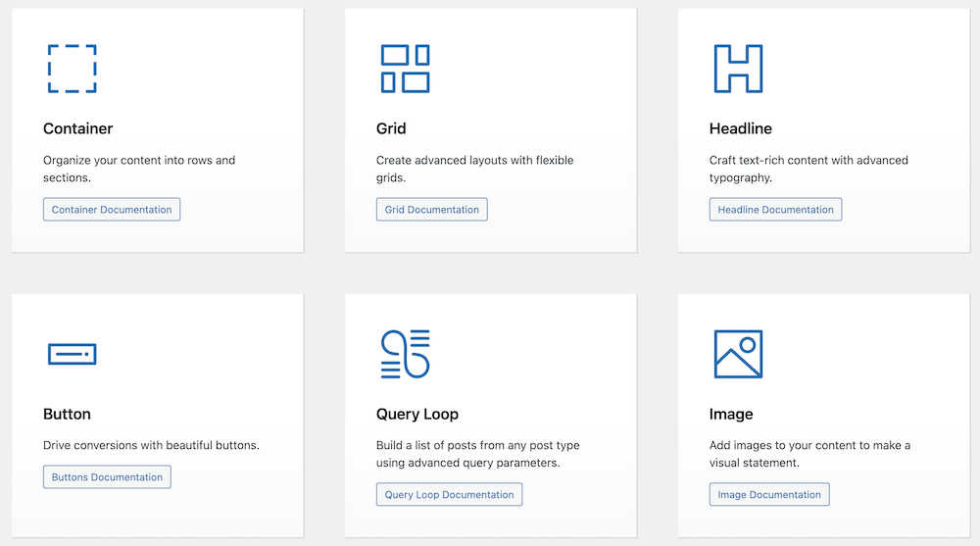
Task: Open the Query Loop Documentation button
Action: [449, 495]
